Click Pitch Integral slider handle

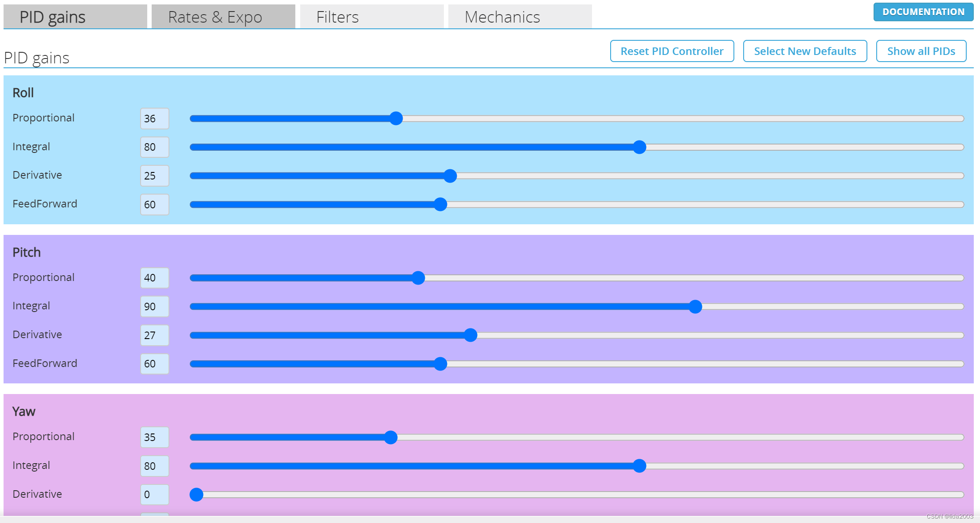695,307
